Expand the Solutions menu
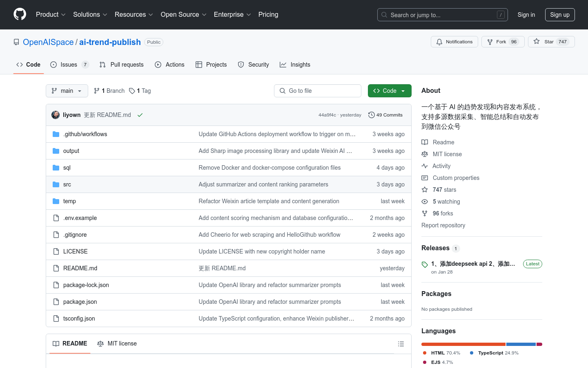Screen dimensions: 588x368 coord(90,15)
